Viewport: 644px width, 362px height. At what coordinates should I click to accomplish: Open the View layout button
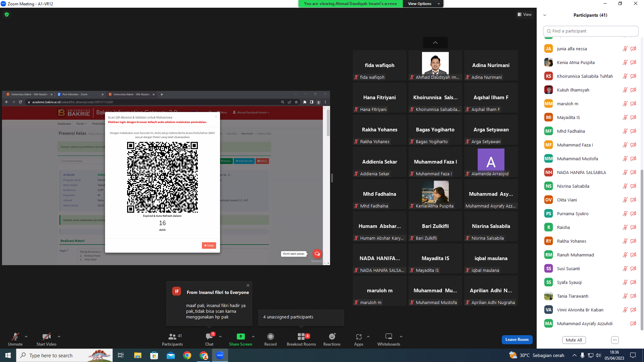pos(525,14)
